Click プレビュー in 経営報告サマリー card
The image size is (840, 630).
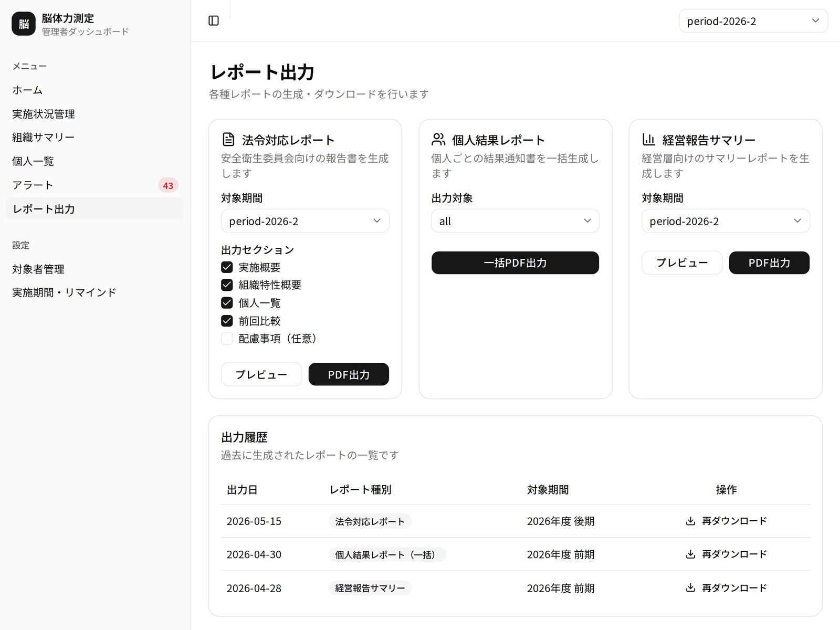(682, 262)
